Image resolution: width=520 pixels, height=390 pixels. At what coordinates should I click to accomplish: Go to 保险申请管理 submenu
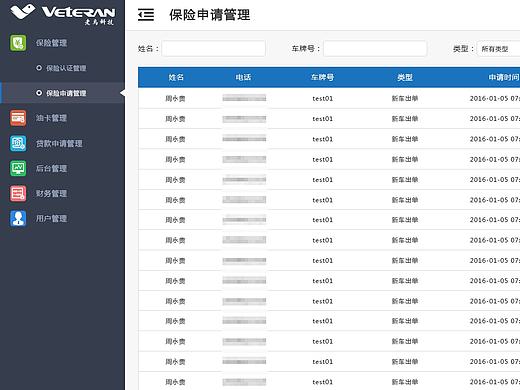pyautogui.click(x=66, y=93)
